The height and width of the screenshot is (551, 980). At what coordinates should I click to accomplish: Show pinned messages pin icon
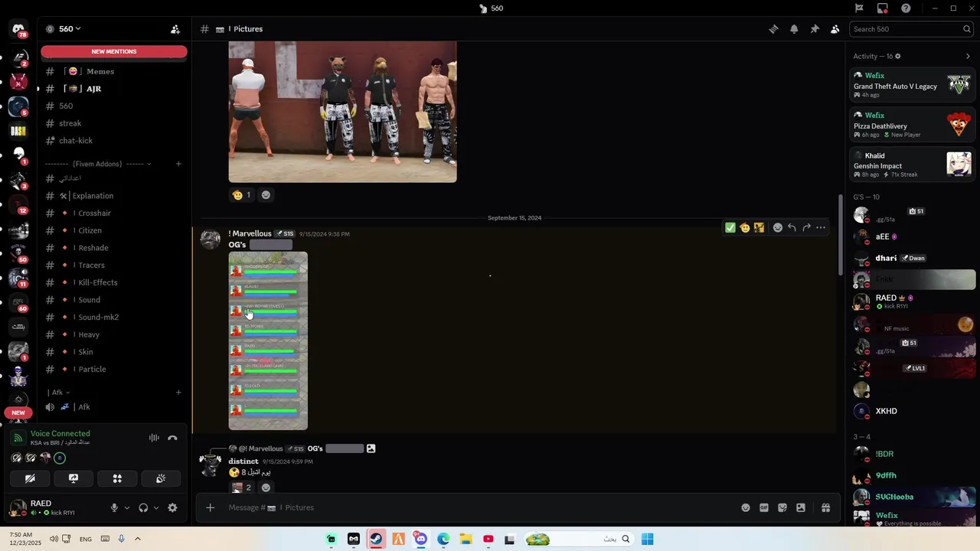coord(815,29)
